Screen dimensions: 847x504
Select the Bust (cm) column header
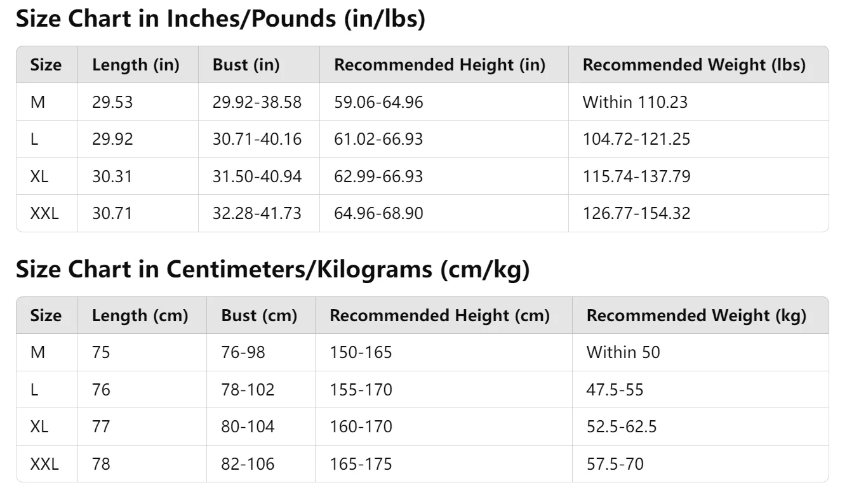[x=259, y=315]
